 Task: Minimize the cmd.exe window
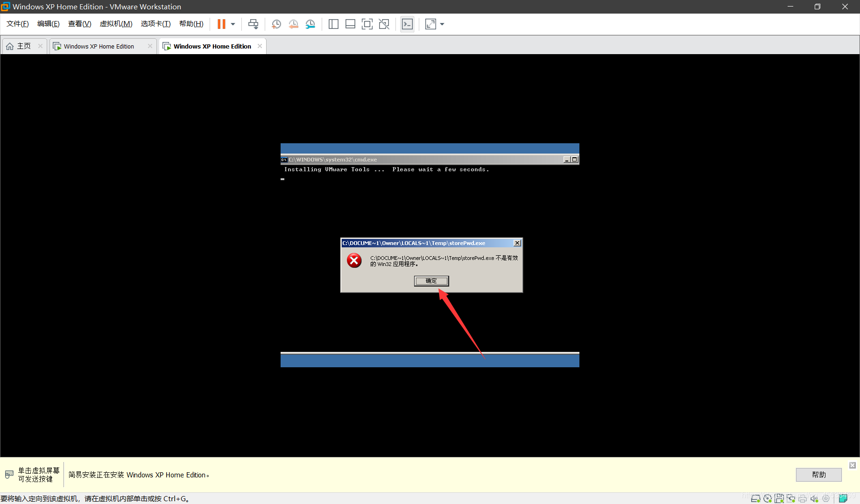567,160
